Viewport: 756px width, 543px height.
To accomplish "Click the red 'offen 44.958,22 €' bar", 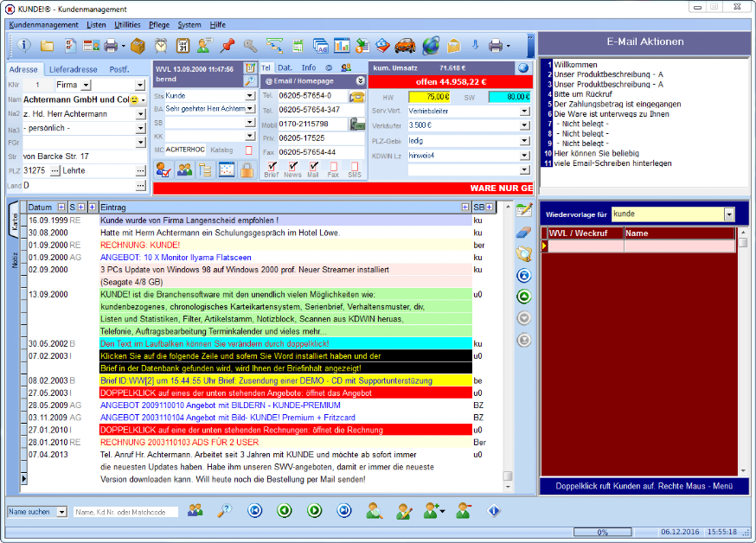I will click(x=451, y=82).
